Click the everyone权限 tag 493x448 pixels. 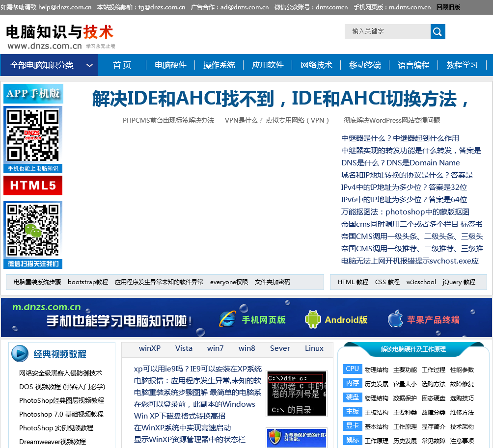(229, 282)
